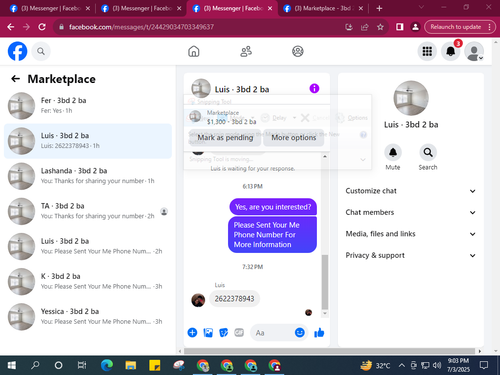Open the Facebook menu grid icon

pos(427,51)
